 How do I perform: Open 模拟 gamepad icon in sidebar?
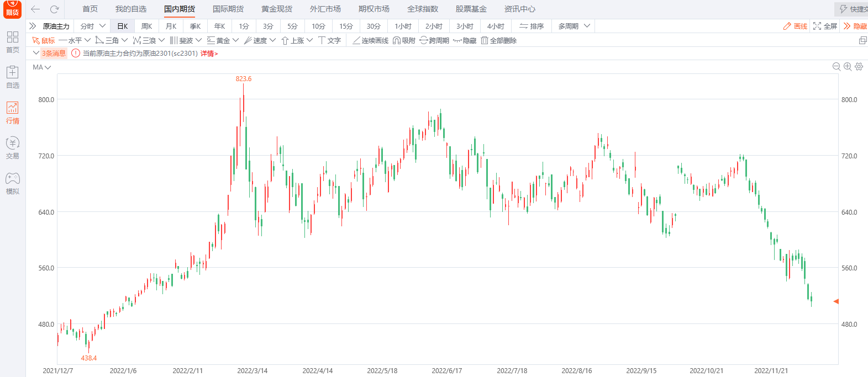tap(13, 183)
